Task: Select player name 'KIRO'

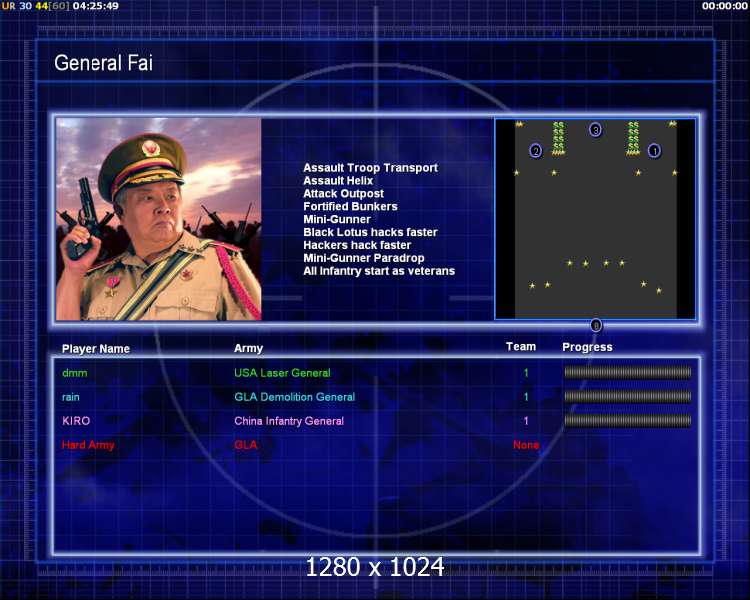Action: coord(76,421)
